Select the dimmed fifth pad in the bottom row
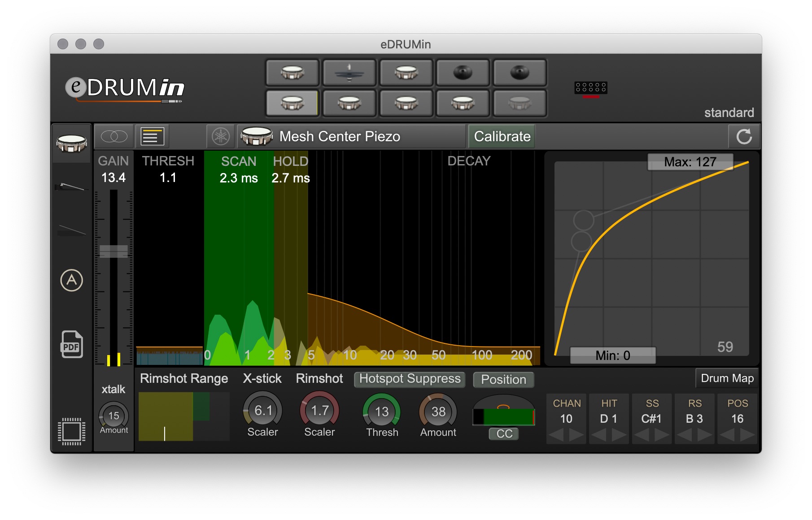Viewport: 812px width, 520px height. (x=520, y=103)
